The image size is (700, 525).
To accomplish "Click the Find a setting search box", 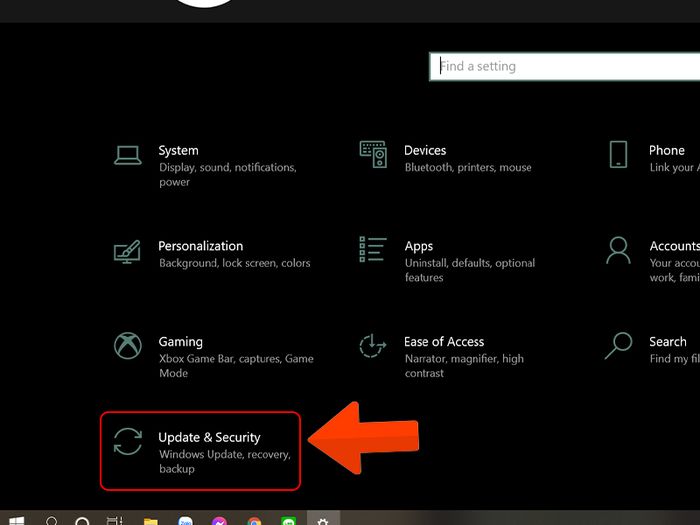I will (564, 67).
